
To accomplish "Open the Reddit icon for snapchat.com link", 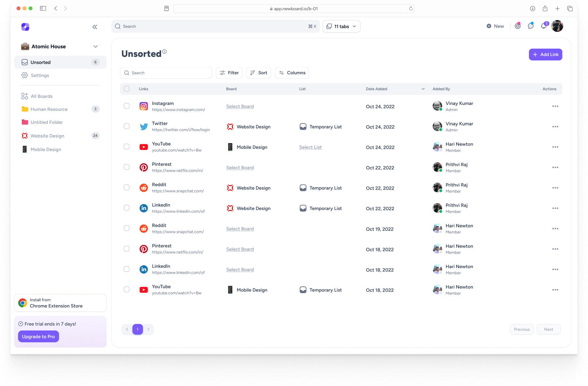I will [143, 188].
